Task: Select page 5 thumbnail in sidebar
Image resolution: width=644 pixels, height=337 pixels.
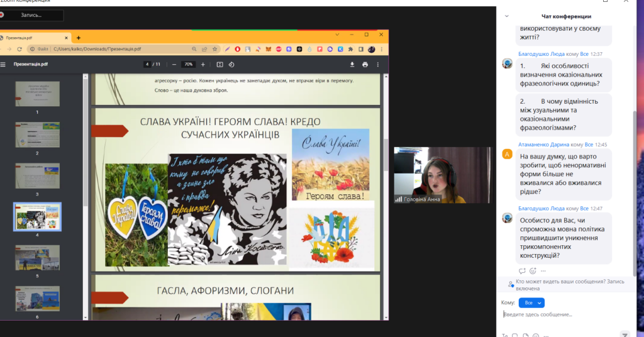Action: [x=38, y=257]
